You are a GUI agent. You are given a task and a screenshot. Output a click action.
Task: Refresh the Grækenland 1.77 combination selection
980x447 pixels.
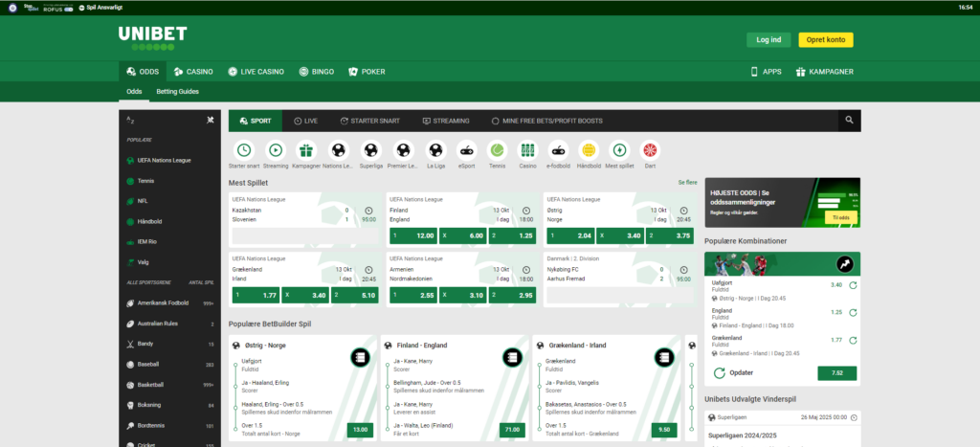coord(853,340)
